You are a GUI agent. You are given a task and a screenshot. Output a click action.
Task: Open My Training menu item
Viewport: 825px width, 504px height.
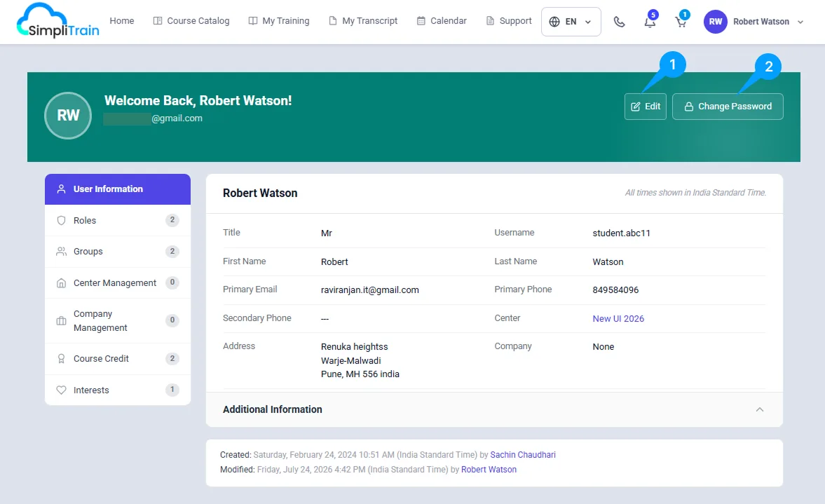(279, 20)
